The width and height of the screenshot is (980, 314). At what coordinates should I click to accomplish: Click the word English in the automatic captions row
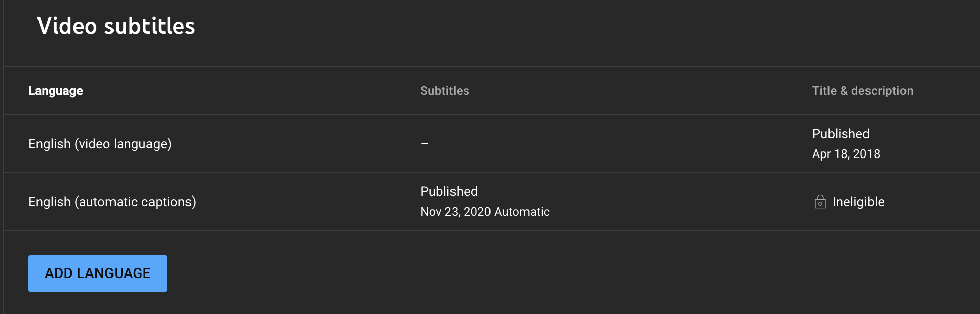pyautogui.click(x=49, y=202)
